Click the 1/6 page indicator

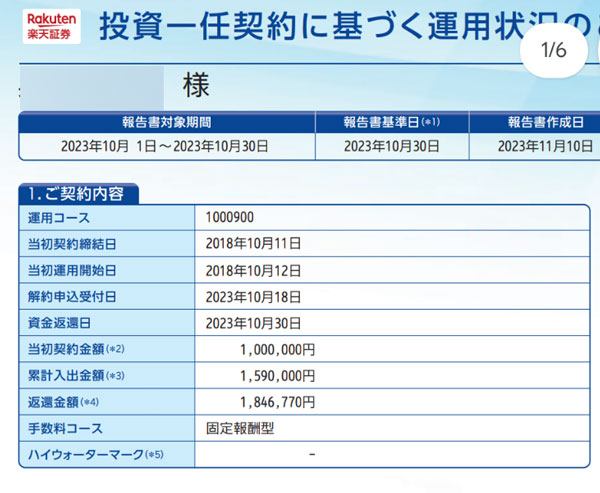(x=553, y=51)
